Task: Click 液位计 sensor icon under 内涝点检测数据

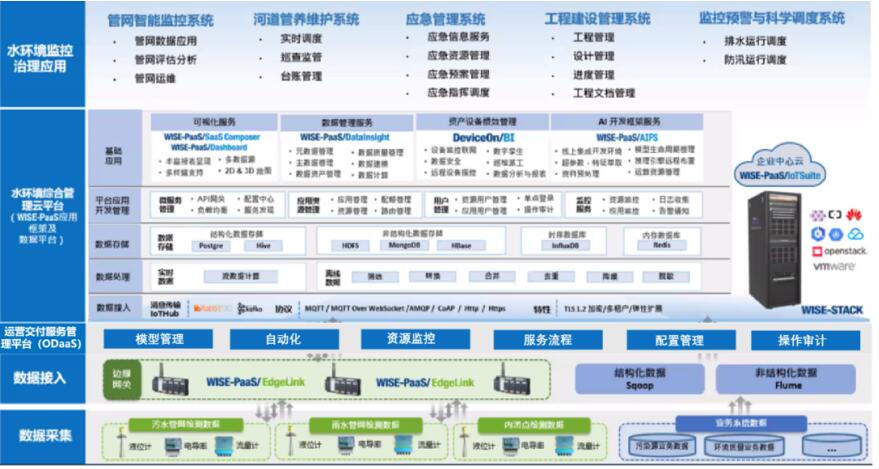Action: (x=464, y=443)
